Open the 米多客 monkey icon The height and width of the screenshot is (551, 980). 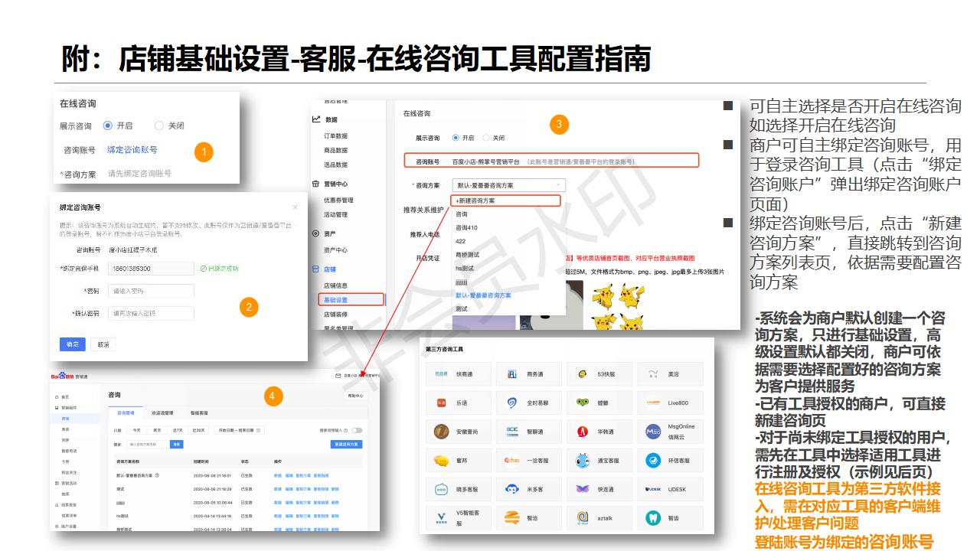(512, 489)
